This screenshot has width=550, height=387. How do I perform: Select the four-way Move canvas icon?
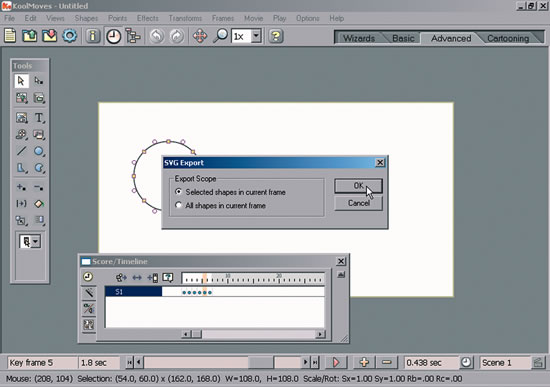[x=200, y=36]
